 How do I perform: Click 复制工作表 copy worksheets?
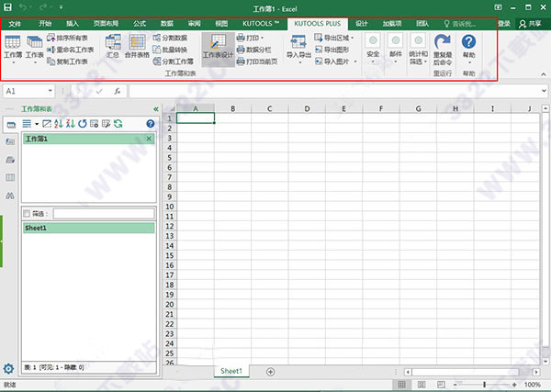click(67, 62)
